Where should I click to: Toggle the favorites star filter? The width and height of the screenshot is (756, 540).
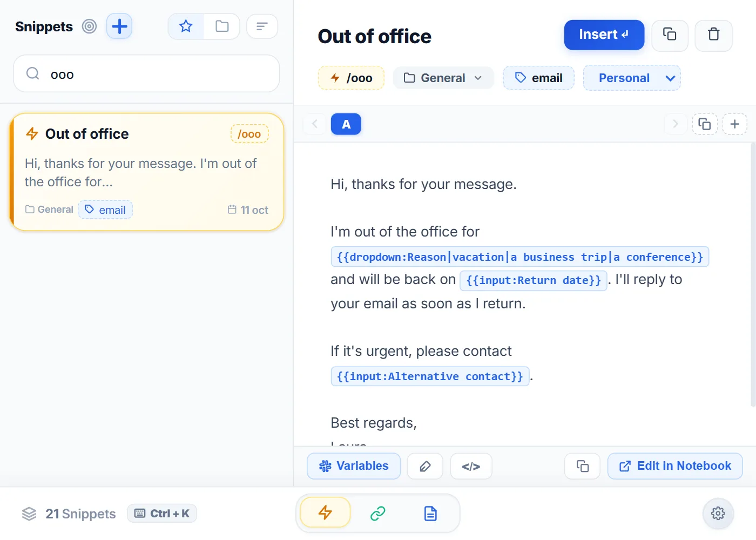[186, 26]
